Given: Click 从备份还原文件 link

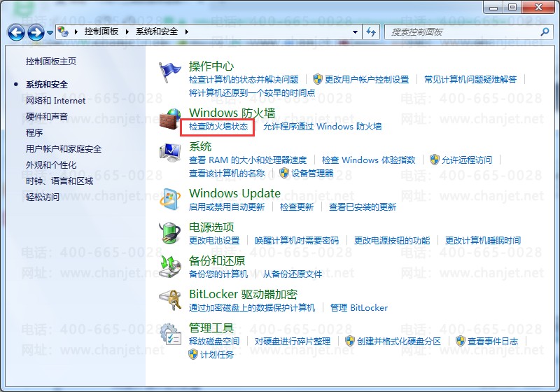Looking at the screenshot, I should 293,274.
